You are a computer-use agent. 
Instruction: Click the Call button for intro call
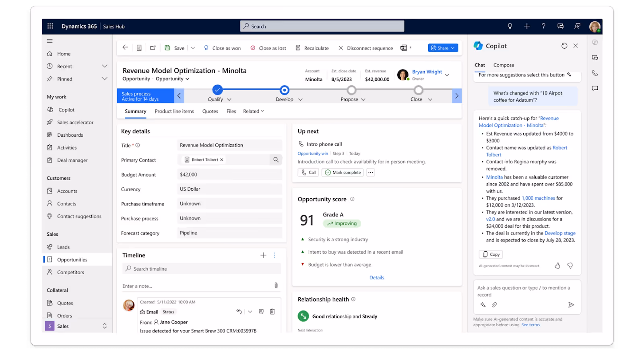point(308,173)
